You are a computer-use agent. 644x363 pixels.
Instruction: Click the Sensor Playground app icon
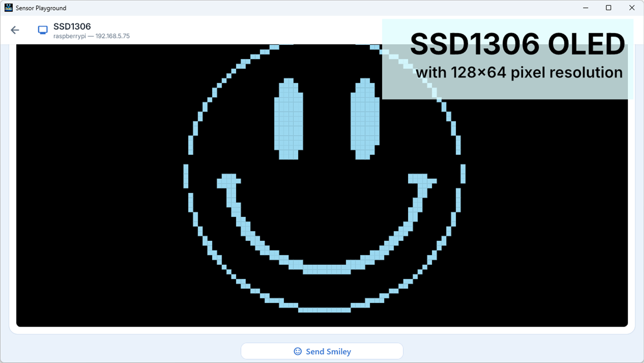pos(8,8)
